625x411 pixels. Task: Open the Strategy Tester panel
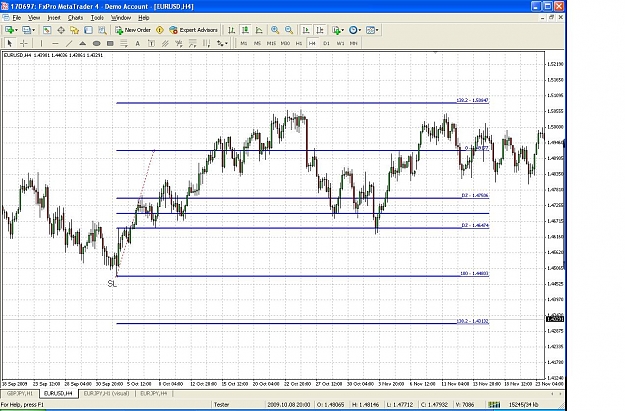[x=102, y=30]
